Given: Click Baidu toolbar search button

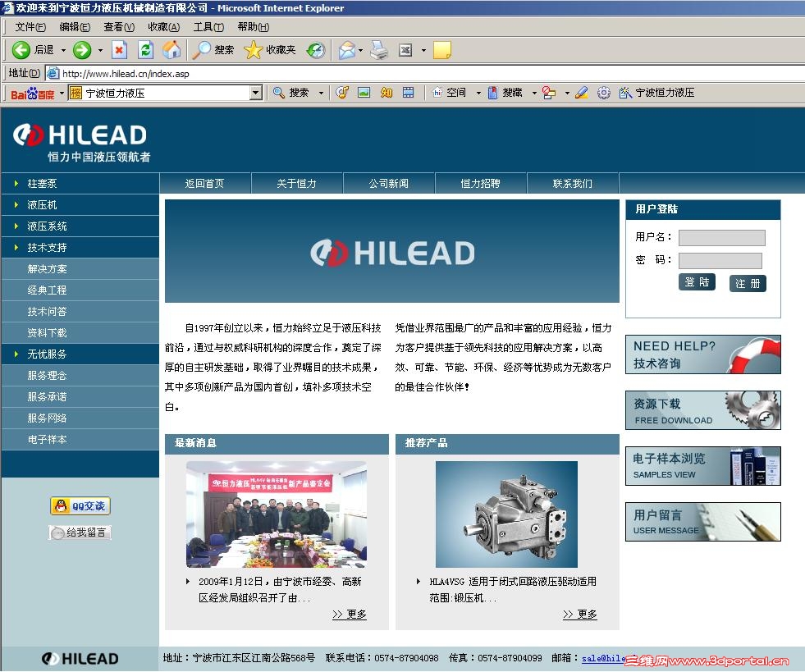Looking at the screenshot, I should click(290, 93).
